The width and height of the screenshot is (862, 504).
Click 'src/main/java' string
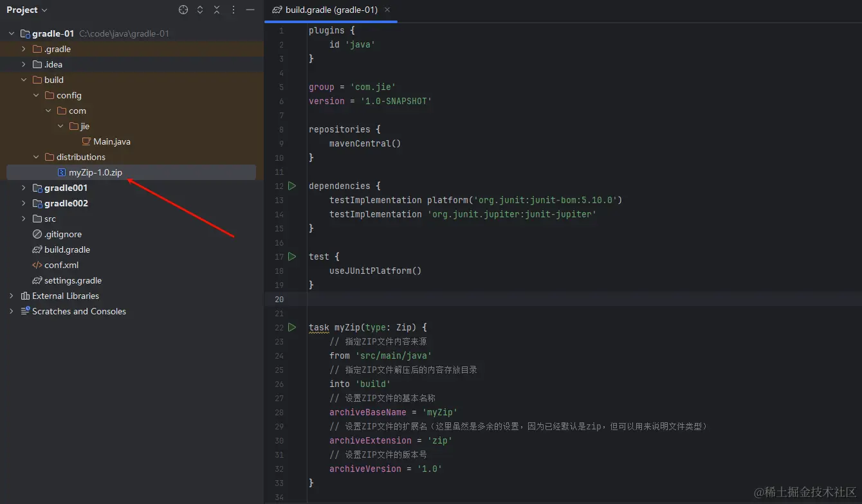pyautogui.click(x=394, y=355)
